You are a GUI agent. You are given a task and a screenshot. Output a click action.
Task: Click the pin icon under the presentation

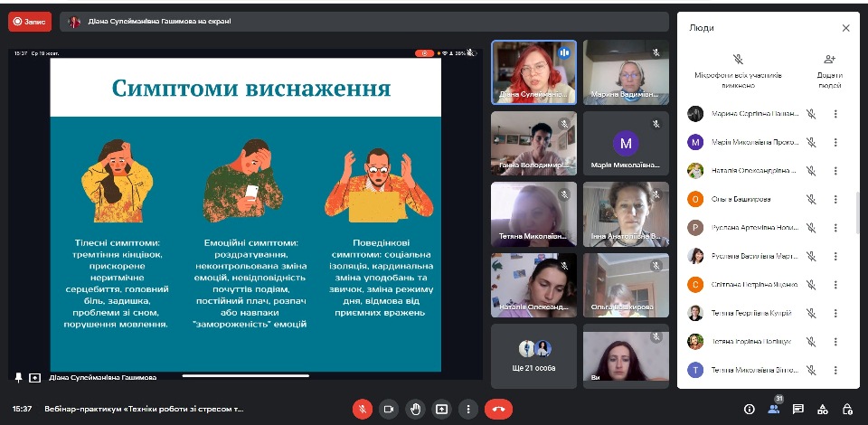18,377
